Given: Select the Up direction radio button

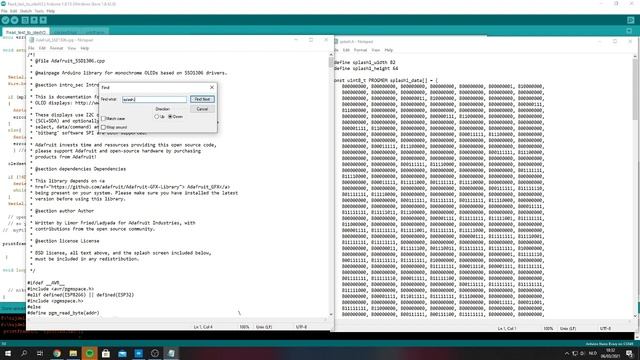Looking at the screenshot, I should [x=156, y=117].
